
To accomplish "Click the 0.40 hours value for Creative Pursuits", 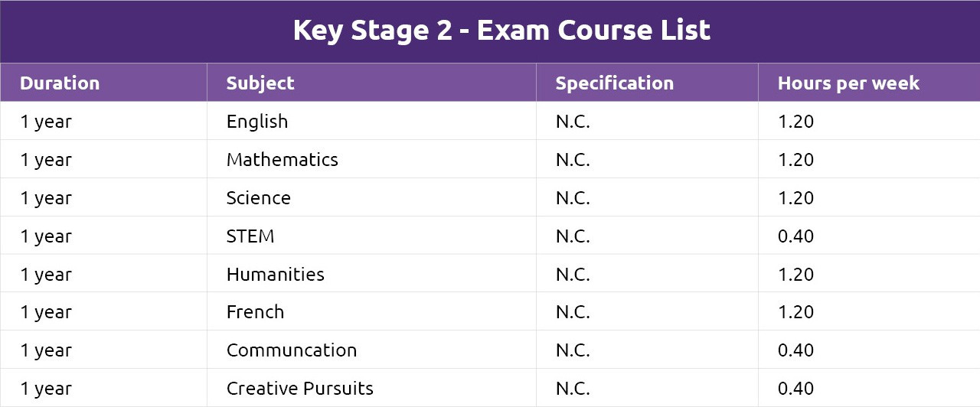I will click(x=795, y=389).
